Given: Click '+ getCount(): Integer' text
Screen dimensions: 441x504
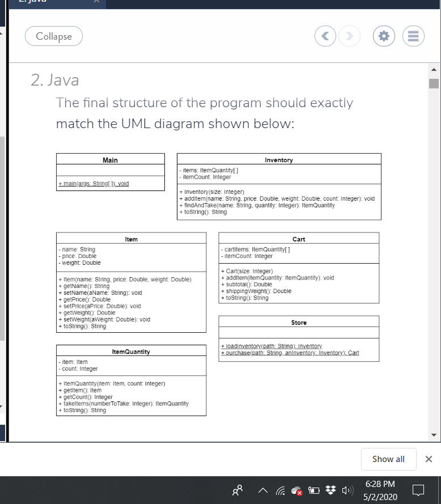Looking at the screenshot, I should (x=86, y=397).
